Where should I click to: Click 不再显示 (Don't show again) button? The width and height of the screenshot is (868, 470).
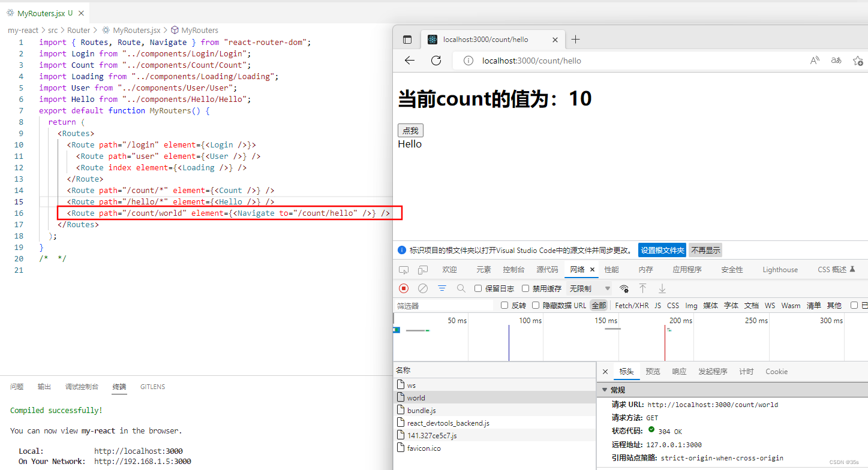coord(705,250)
